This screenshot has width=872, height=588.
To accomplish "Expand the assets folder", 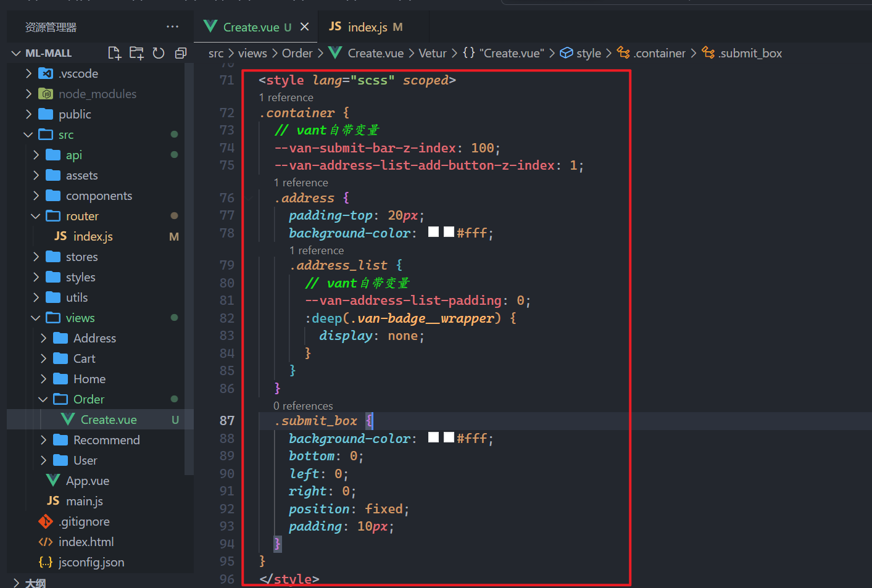I will (36, 175).
